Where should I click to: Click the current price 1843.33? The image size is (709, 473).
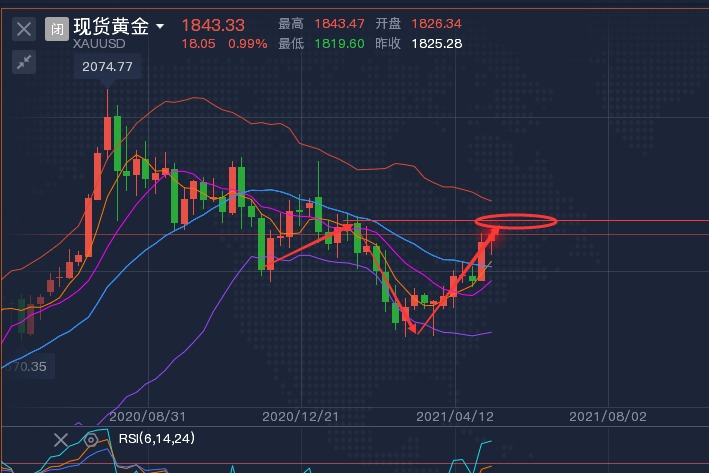click(213, 24)
